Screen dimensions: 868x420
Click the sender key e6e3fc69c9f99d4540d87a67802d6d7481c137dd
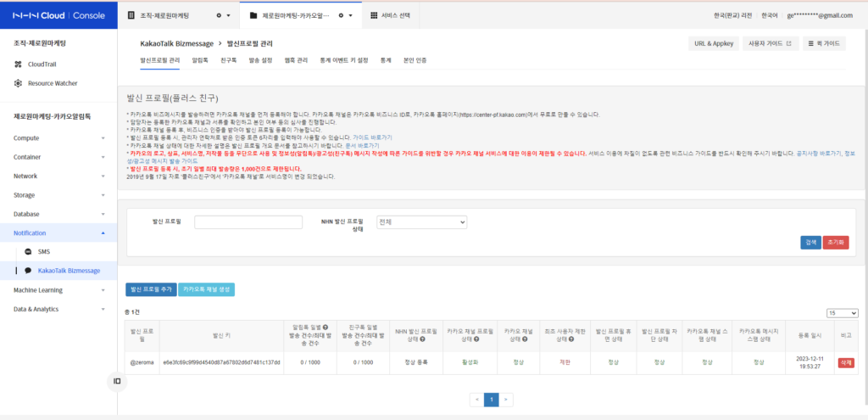click(221, 363)
